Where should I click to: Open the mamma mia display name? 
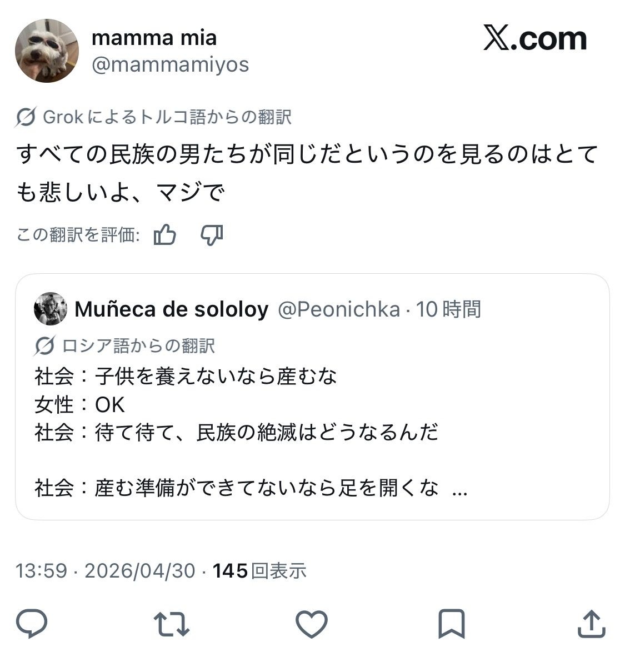(154, 38)
